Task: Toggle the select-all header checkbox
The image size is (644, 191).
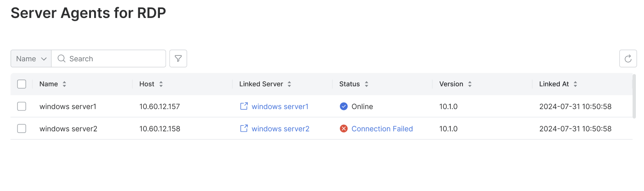Action: 22,84
